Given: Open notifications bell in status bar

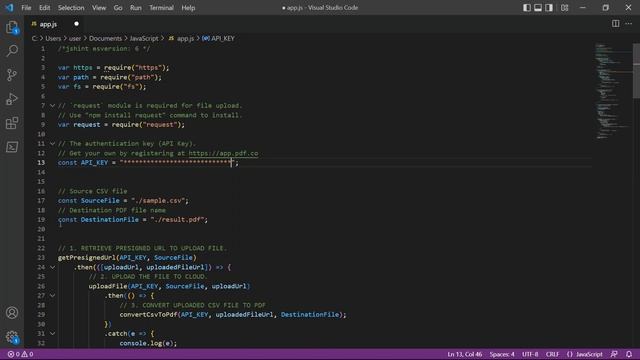Looking at the screenshot, I should click(629, 354).
